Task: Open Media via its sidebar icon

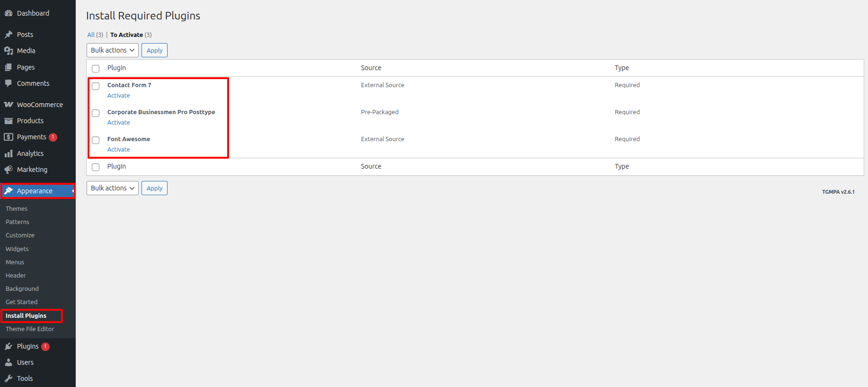Action: pos(9,51)
